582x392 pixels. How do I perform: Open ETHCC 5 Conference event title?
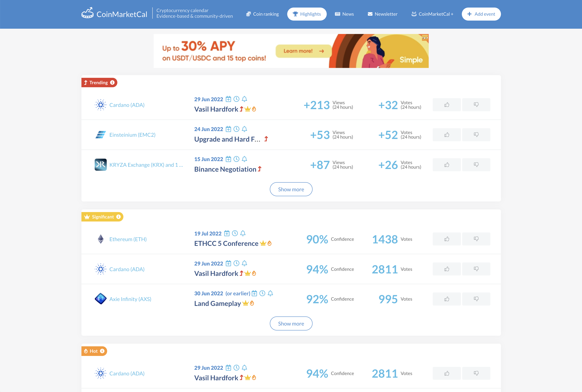click(x=226, y=244)
